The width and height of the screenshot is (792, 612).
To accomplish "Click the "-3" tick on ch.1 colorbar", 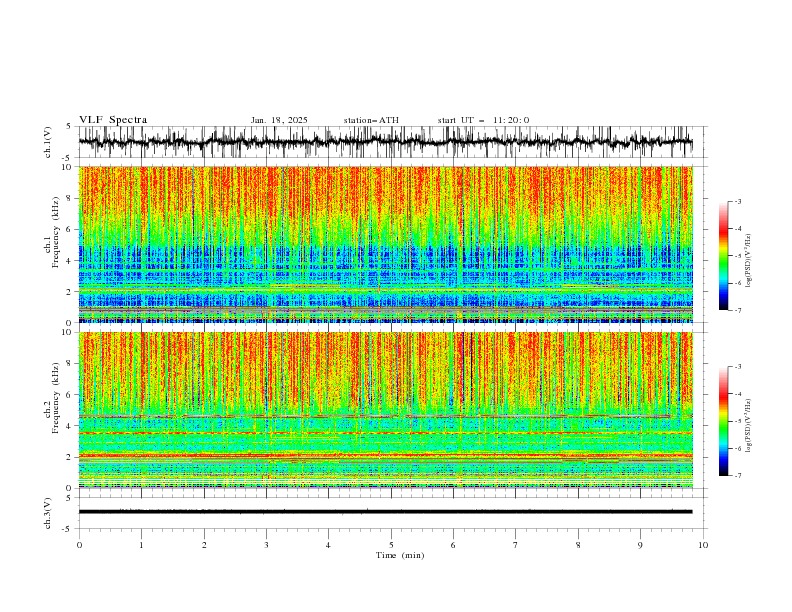I will click(737, 201).
